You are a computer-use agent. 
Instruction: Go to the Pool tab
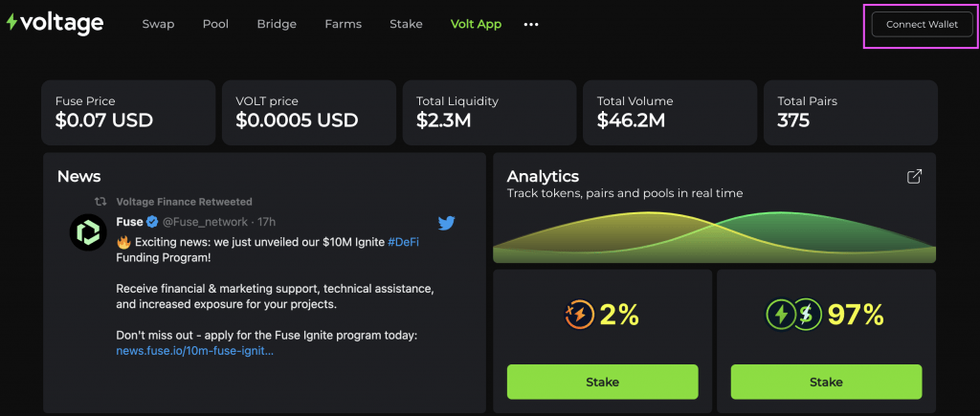coord(215,24)
